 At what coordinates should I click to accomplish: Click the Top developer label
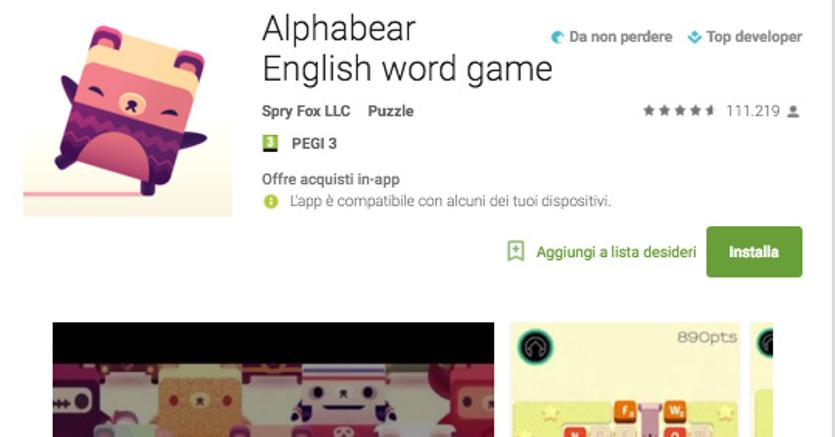pos(754,37)
